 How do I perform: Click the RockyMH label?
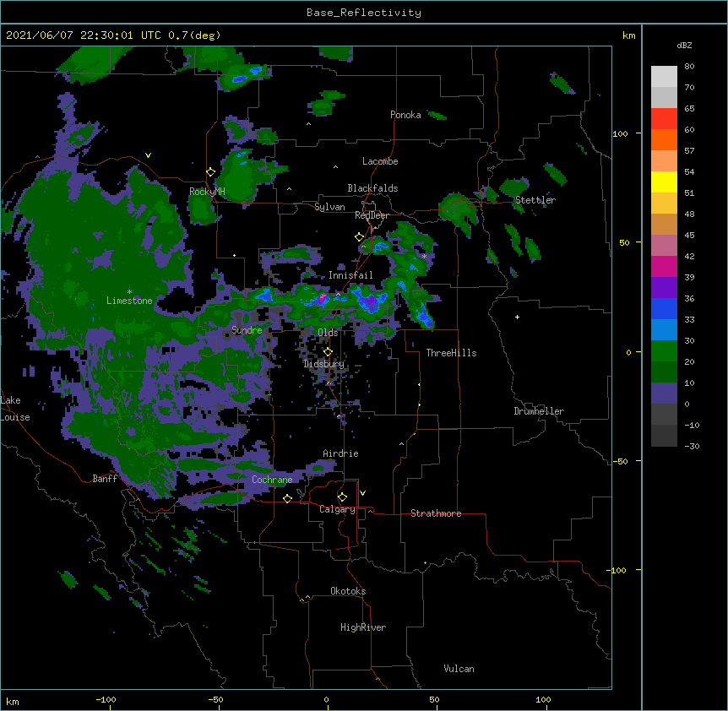point(207,192)
